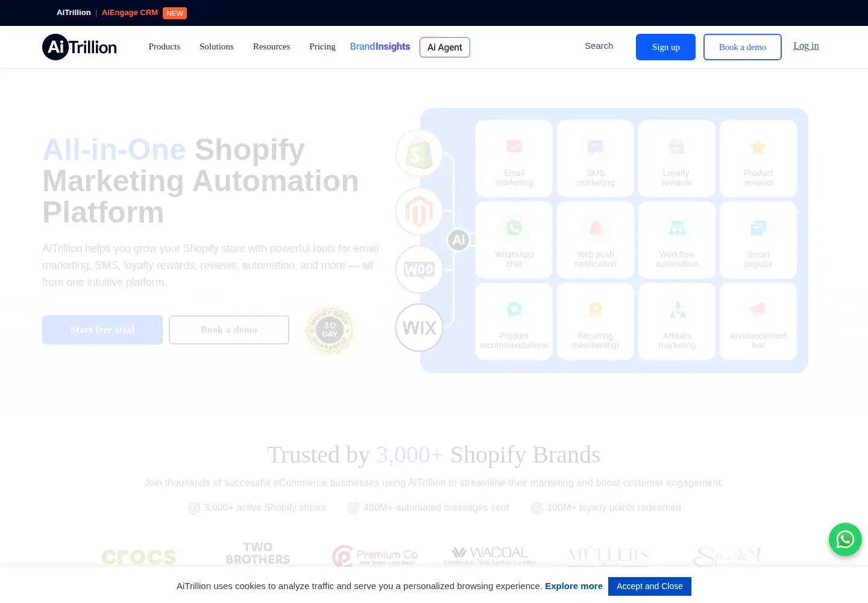Expand the Solutions menu

point(216,46)
